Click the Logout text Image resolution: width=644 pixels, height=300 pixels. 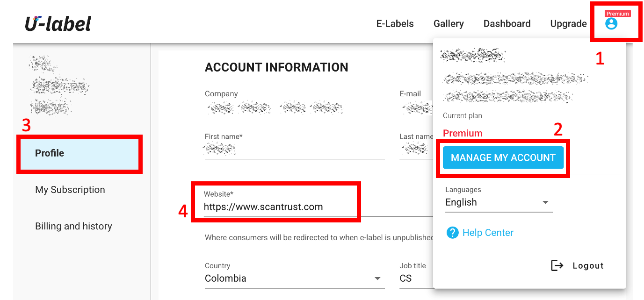coord(588,266)
